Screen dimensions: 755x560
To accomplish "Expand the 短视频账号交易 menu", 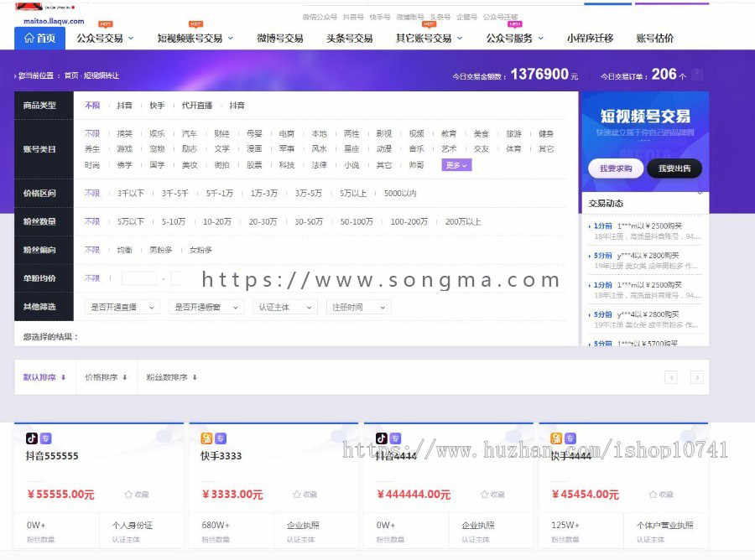I will coord(195,38).
